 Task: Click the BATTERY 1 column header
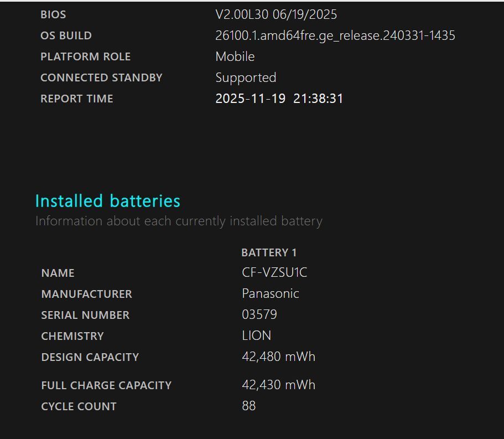pyautogui.click(x=269, y=252)
